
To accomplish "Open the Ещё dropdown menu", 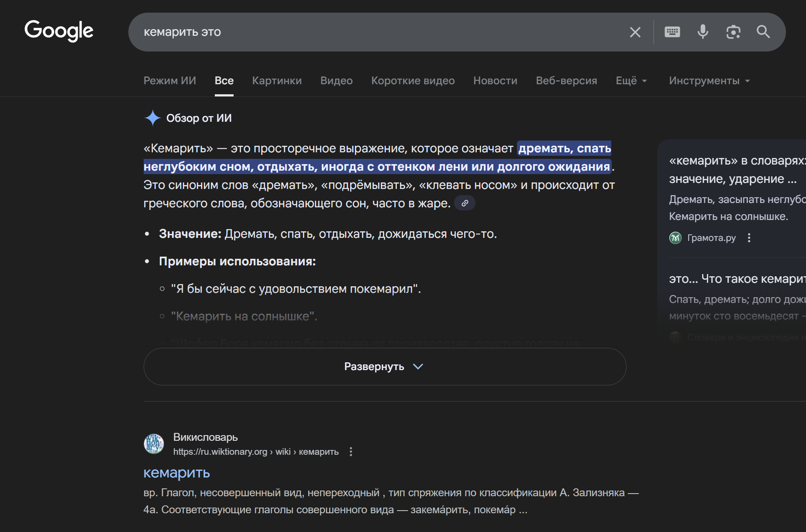I will click(631, 80).
